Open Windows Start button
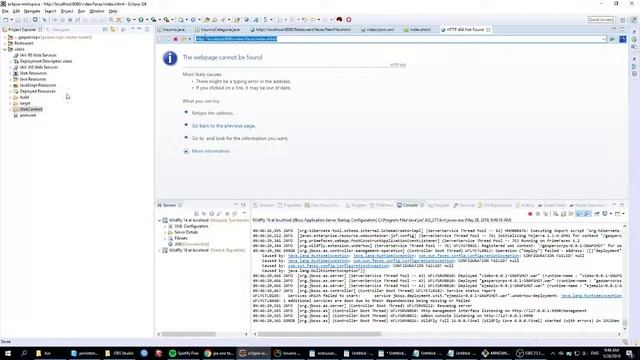 point(7,353)
